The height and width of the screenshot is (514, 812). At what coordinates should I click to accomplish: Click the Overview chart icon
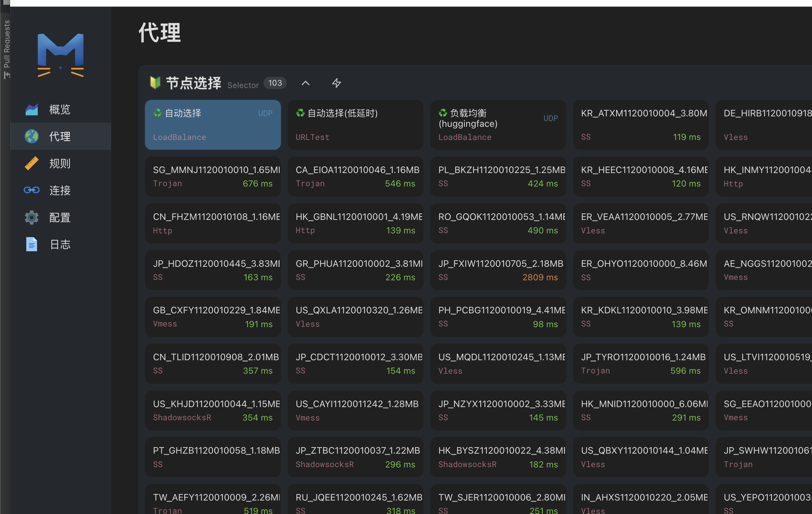click(x=32, y=109)
